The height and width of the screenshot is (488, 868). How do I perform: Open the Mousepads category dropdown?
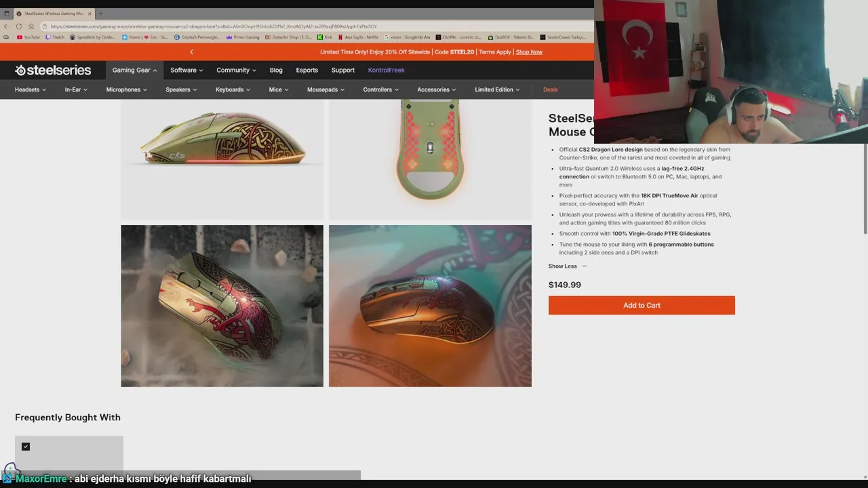click(x=325, y=89)
